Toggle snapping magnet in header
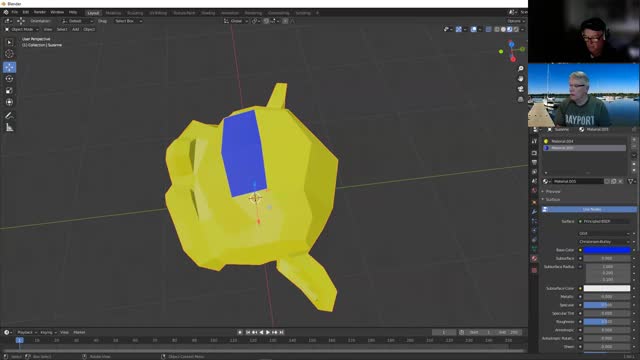This screenshot has height=360, width=640. pos(266,21)
